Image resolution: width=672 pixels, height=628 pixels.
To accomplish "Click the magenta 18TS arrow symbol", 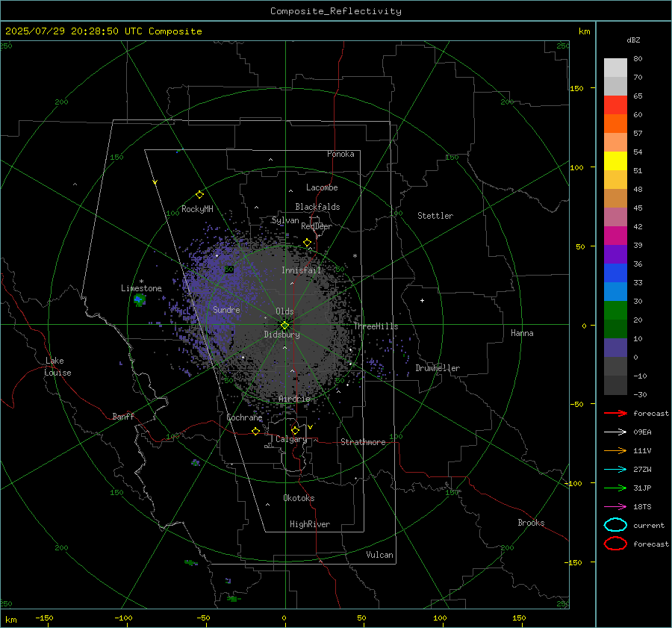I will click(x=615, y=507).
